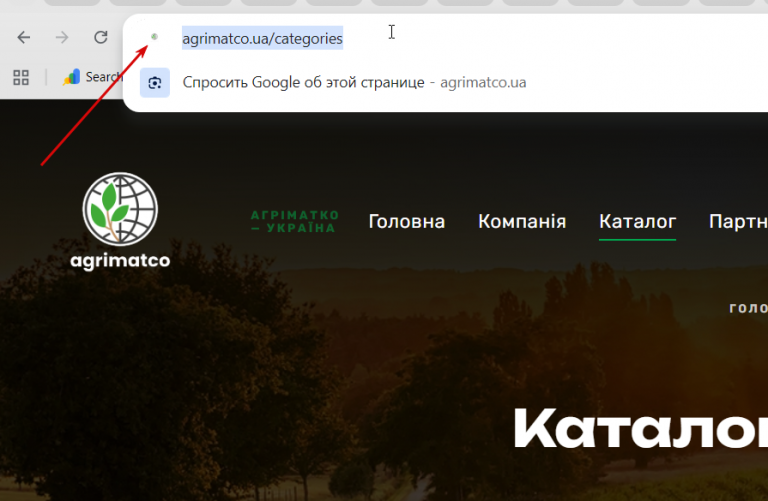This screenshot has width=768, height=501.
Task: Click the site favicon in the address bar
Action: click(154, 37)
